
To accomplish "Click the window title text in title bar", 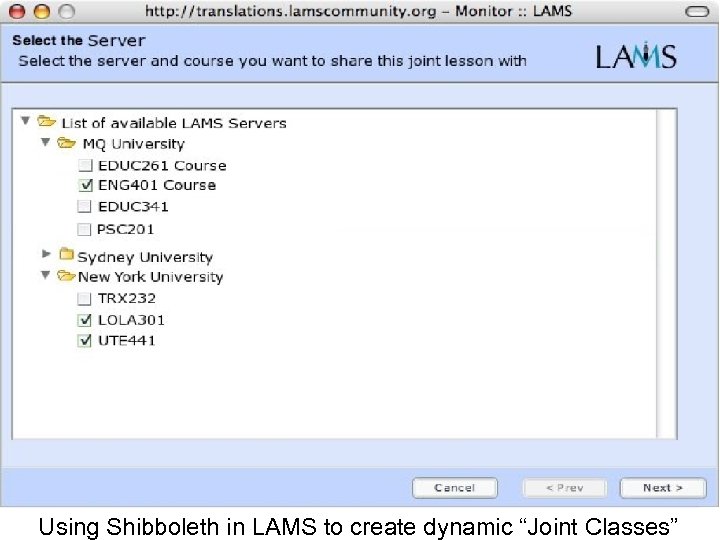I will click(x=359, y=11).
